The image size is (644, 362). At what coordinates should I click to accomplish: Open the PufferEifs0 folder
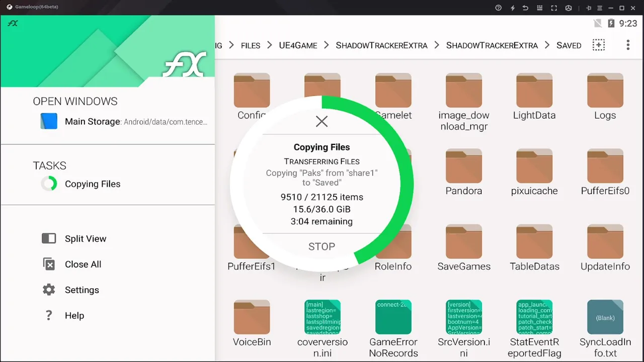[605, 172]
